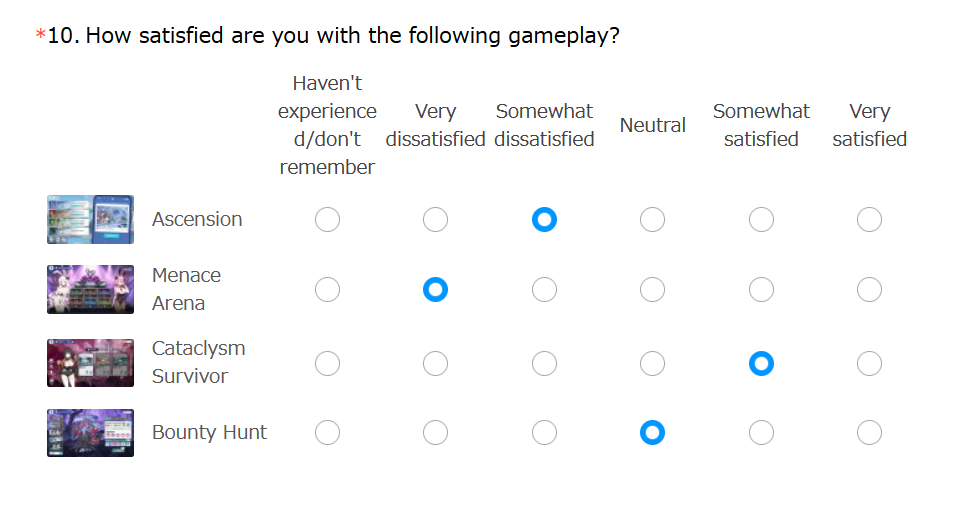Select Neutral for Ascension
The width and height of the screenshot is (963, 516).
point(652,219)
